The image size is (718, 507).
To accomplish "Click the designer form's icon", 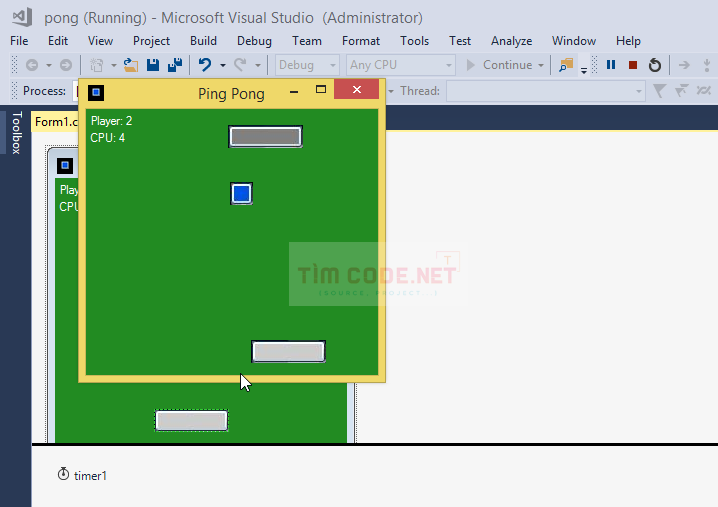I will coord(65,165).
